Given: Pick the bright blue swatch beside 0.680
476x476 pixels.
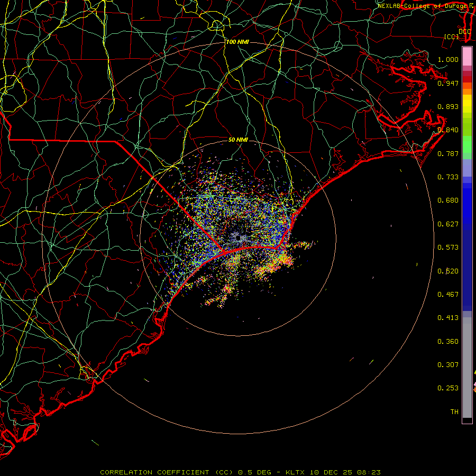Looking at the screenshot, I should (467, 204).
